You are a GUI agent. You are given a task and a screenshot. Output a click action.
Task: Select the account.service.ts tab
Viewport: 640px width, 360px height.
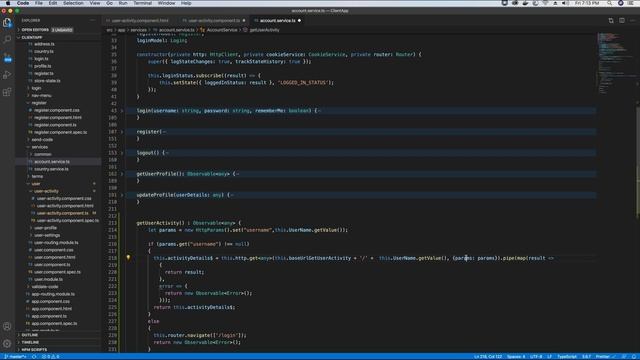click(x=278, y=20)
